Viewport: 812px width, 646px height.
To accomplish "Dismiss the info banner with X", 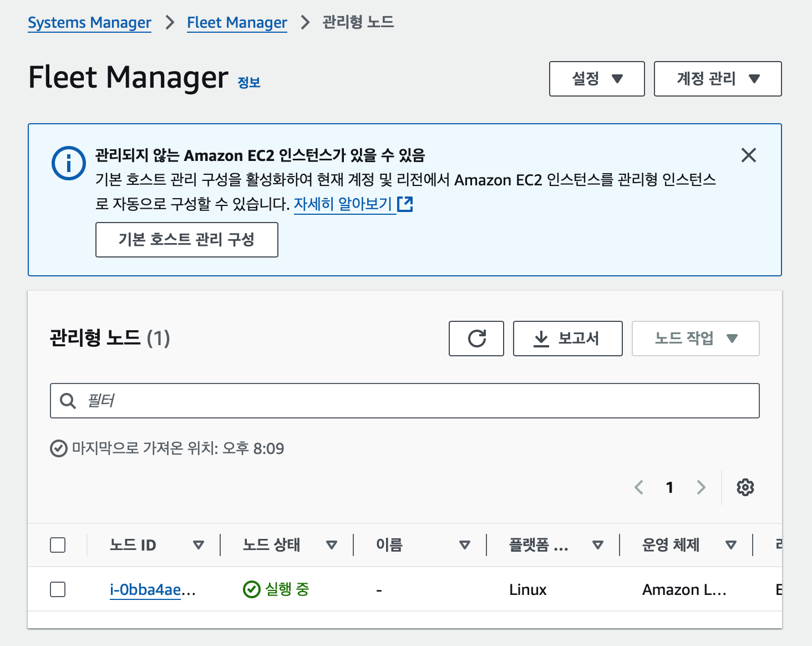I will (749, 155).
